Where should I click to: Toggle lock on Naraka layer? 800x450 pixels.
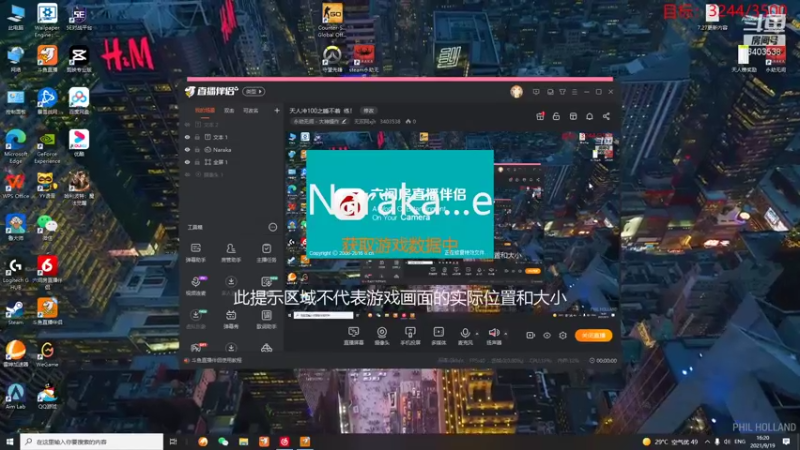(197, 150)
